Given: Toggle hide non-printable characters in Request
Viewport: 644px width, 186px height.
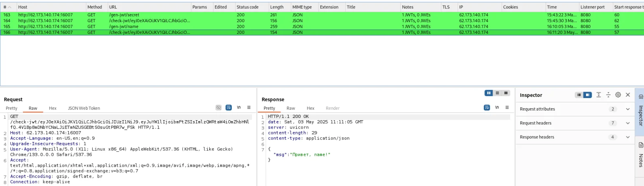Looking at the screenshot, I should [219, 108].
